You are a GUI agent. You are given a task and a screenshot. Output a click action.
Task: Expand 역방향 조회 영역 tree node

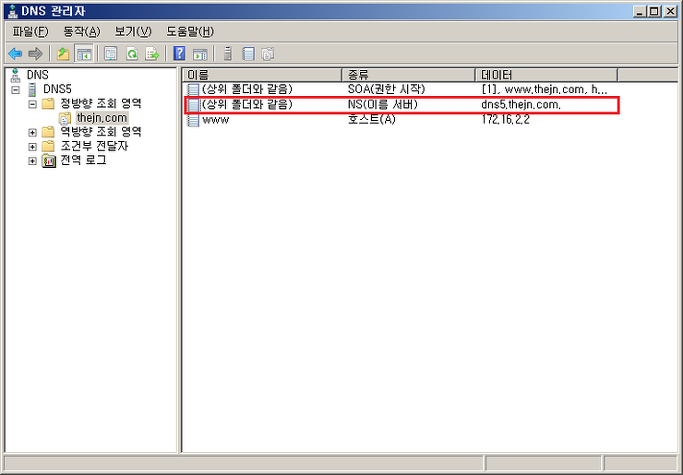pyautogui.click(x=32, y=132)
